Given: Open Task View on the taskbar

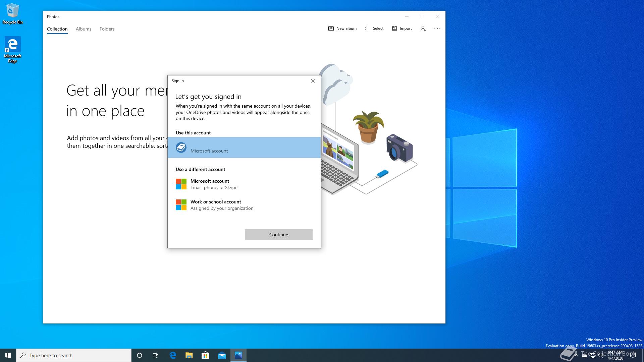Looking at the screenshot, I should click(x=156, y=355).
